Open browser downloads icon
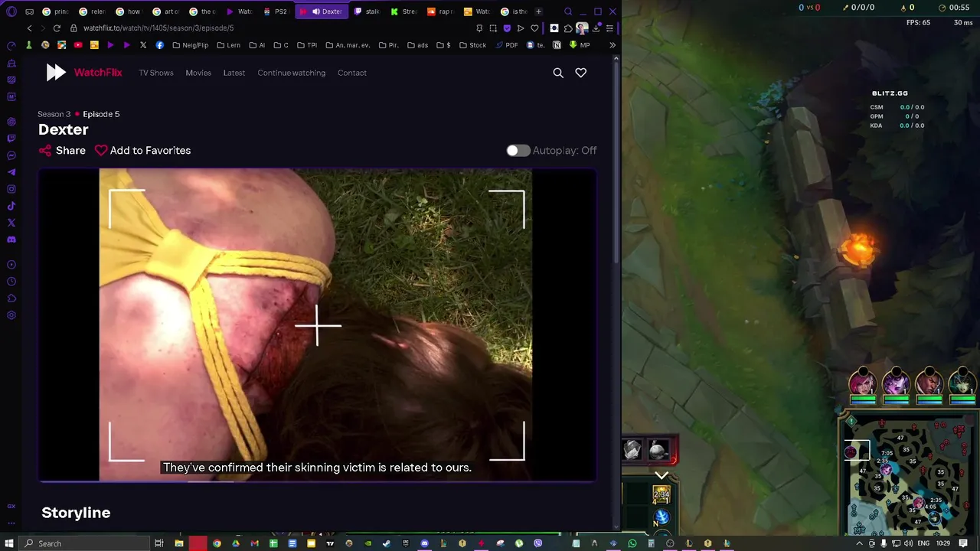This screenshot has height=551, width=980. click(x=596, y=28)
